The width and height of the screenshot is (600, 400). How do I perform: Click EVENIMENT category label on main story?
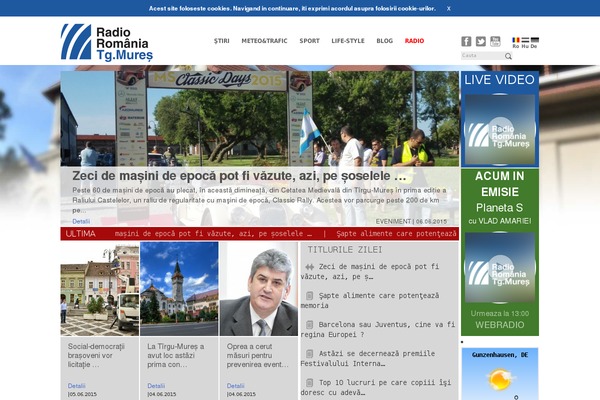pyautogui.click(x=393, y=221)
